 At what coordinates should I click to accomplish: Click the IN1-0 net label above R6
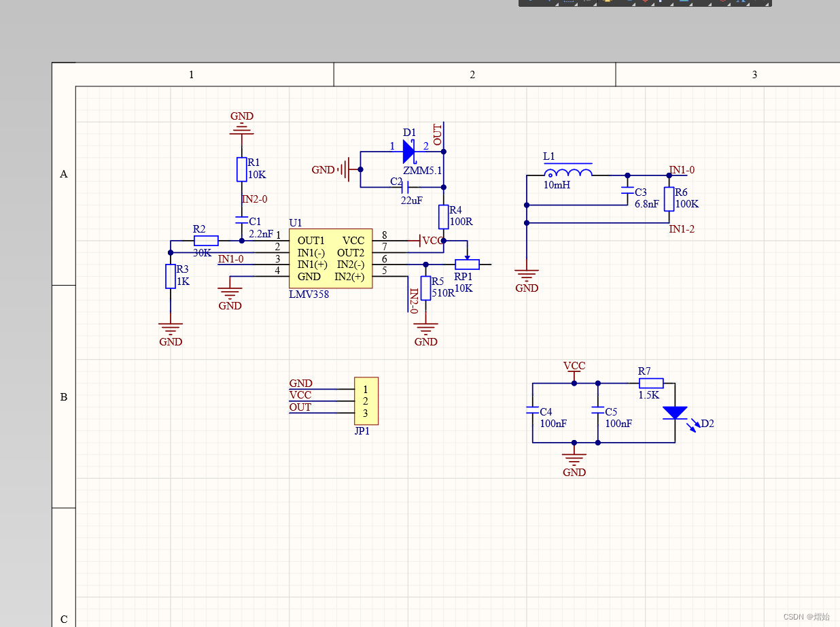pos(682,170)
